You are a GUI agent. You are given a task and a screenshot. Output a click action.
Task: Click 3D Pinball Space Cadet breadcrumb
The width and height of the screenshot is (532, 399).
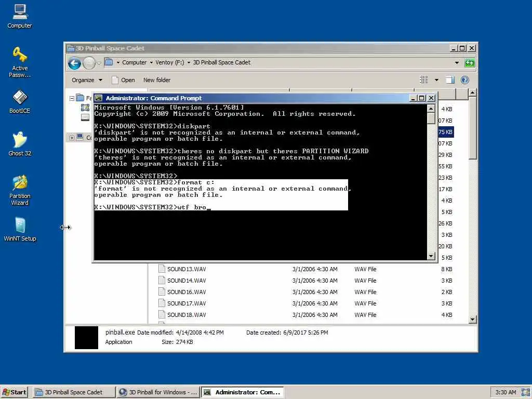(x=221, y=62)
